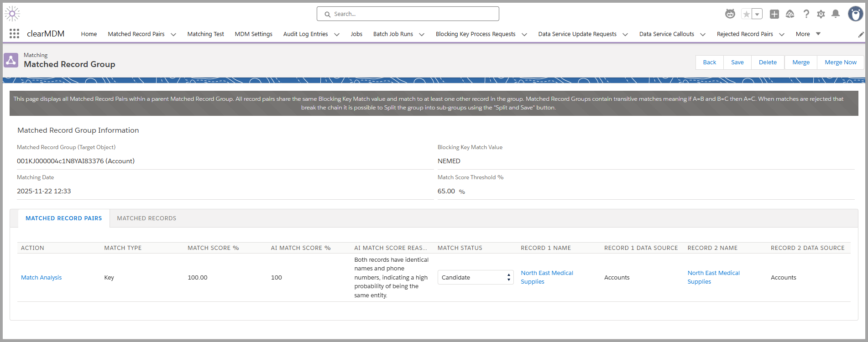Click the Merge button
Image resolution: width=868 pixels, height=342 pixels.
(801, 62)
